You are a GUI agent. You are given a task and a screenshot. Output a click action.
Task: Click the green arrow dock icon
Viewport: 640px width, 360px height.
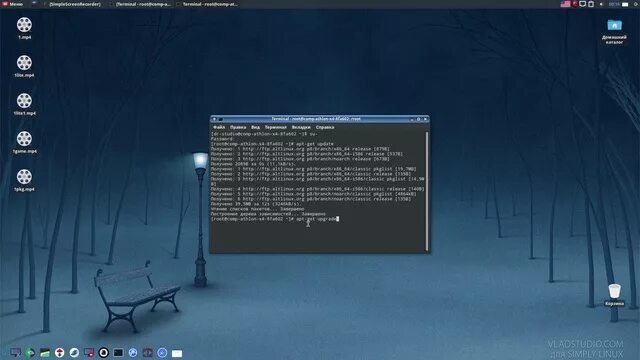pos(30,352)
